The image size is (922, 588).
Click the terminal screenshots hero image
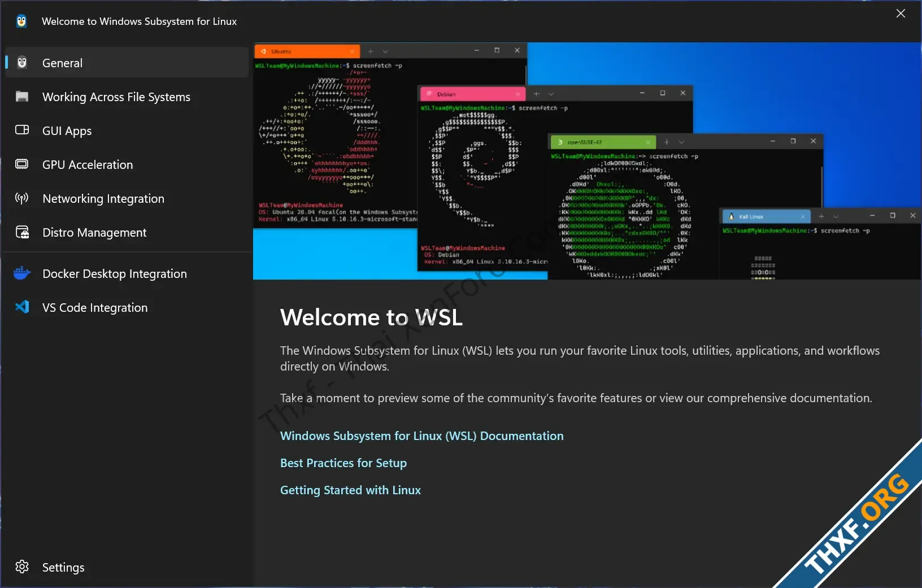point(587,161)
